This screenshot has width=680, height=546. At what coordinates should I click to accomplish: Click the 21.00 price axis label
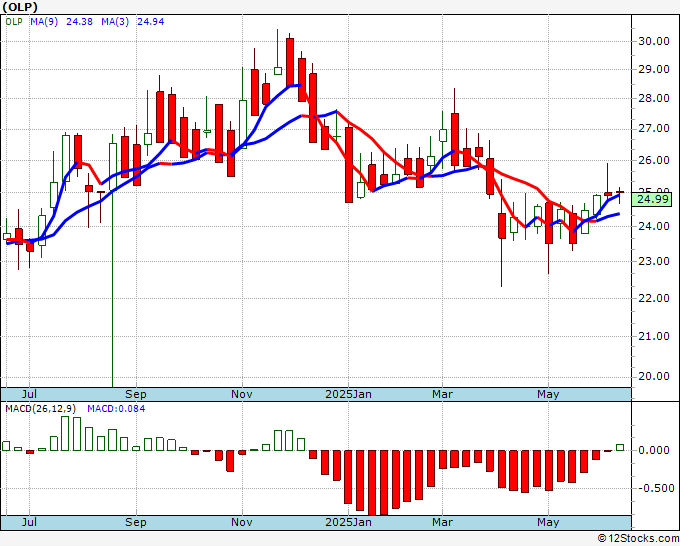[654, 336]
